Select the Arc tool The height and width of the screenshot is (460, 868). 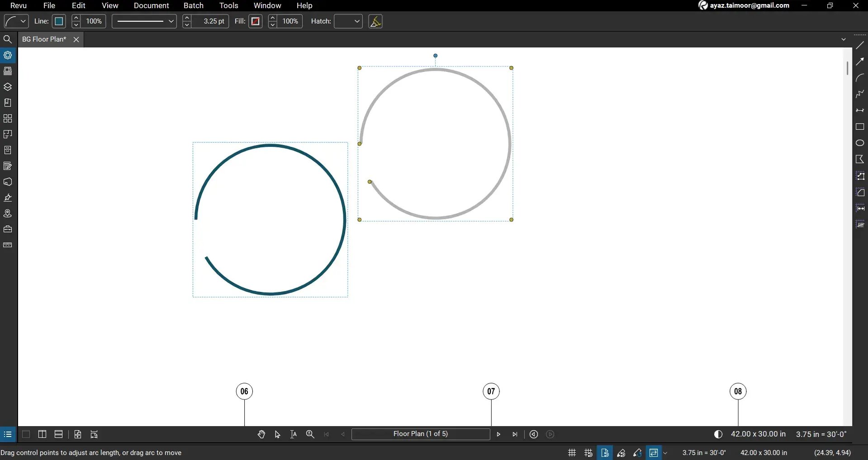(860, 78)
